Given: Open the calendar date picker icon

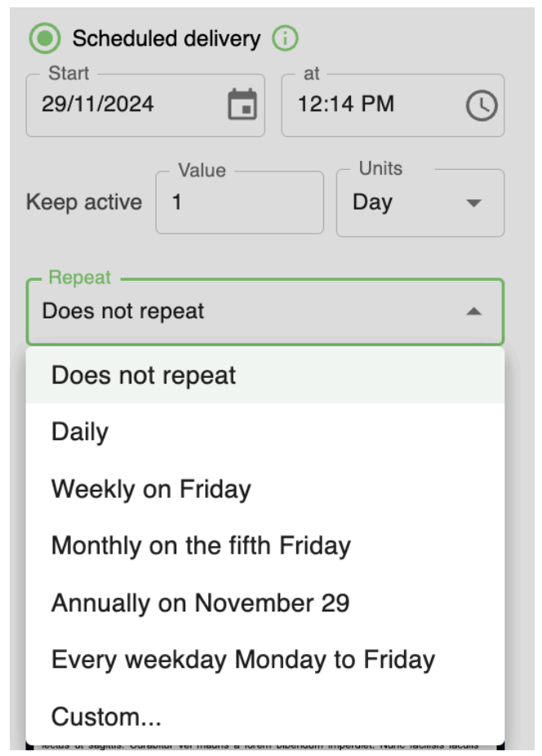Looking at the screenshot, I should coord(242,105).
